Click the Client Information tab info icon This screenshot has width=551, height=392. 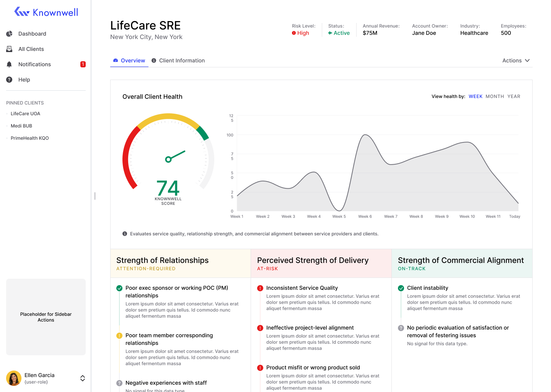154,60
